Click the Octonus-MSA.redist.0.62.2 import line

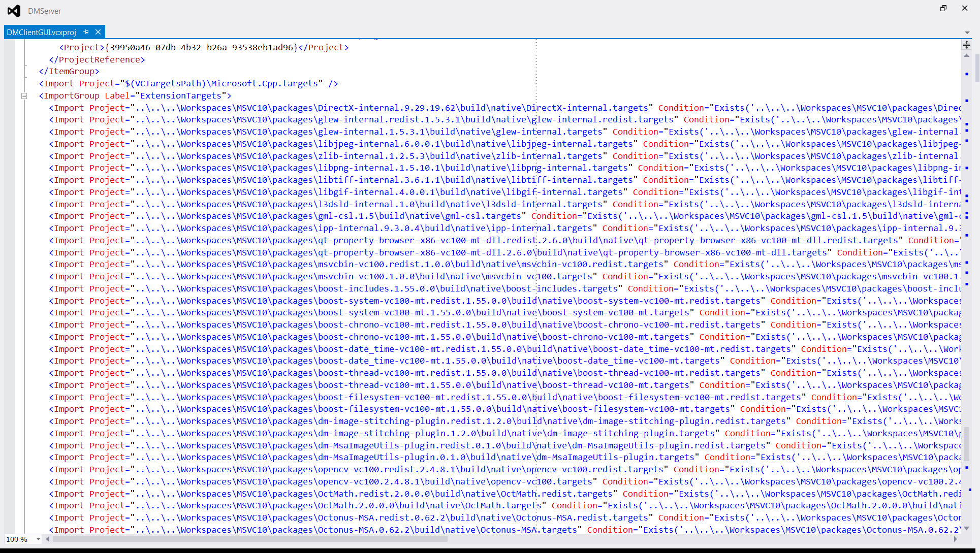coord(504,517)
